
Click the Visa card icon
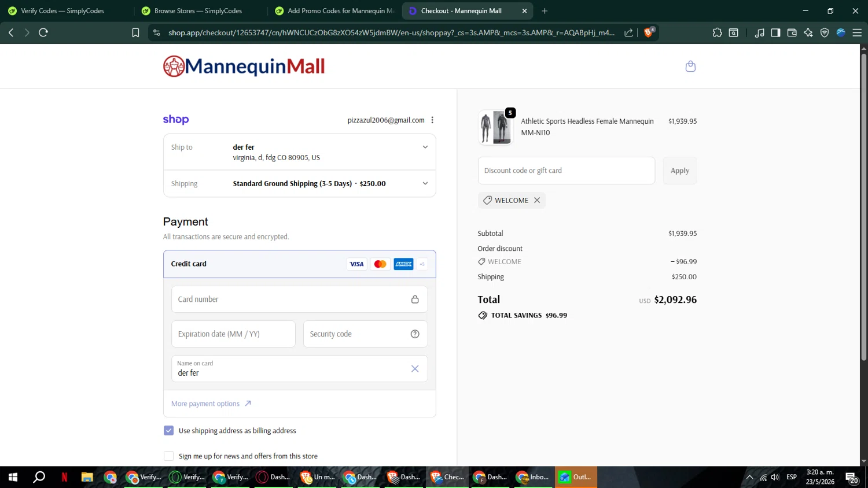(x=357, y=264)
